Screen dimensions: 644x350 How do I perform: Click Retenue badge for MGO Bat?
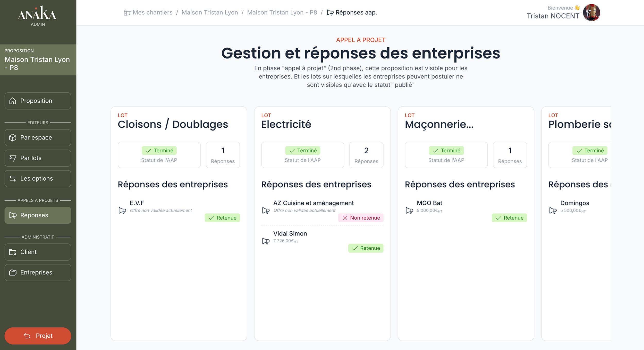pyautogui.click(x=509, y=218)
